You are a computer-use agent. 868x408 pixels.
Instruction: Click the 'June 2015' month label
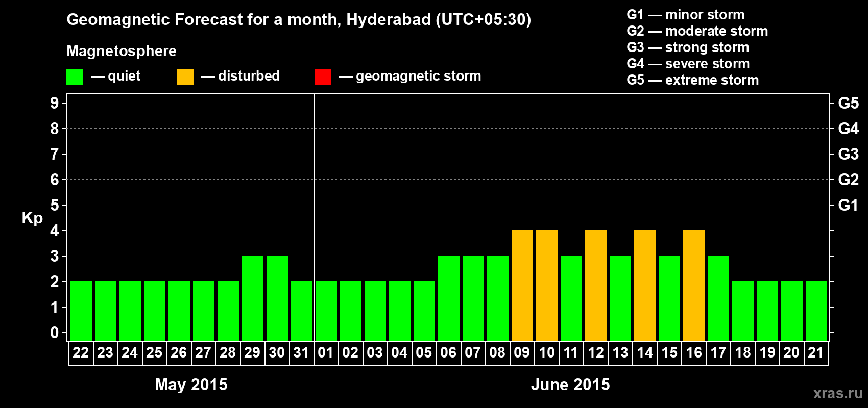(x=570, y=385)
